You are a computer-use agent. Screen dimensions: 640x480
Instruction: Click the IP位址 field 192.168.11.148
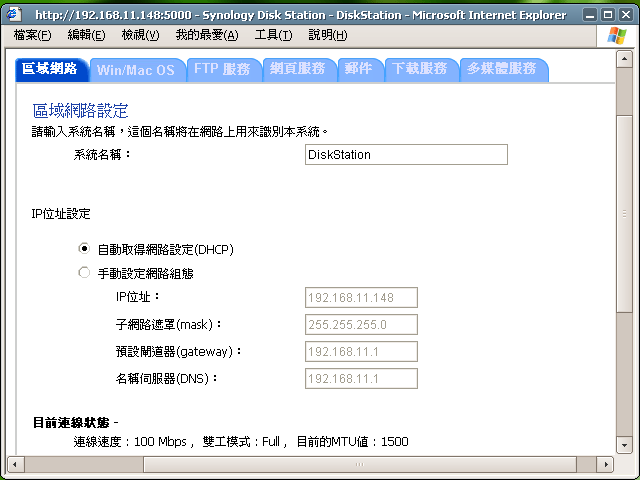[361, 297]
